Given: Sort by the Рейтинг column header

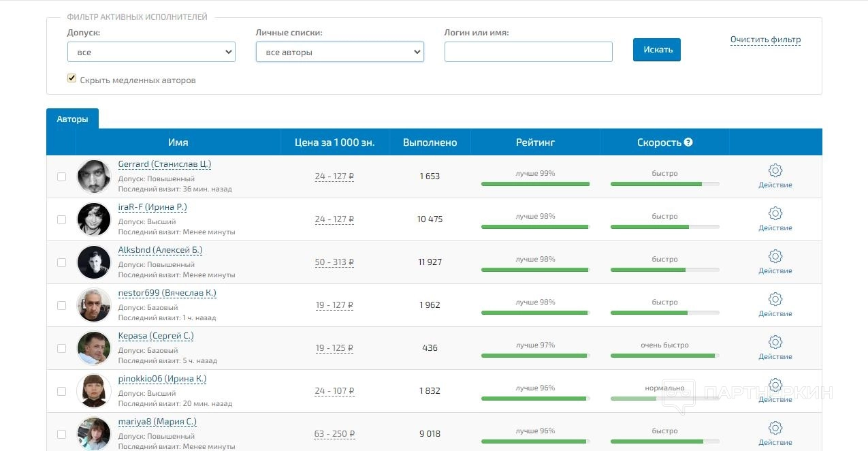Looking at the screenshot, I should click(535, 142).
